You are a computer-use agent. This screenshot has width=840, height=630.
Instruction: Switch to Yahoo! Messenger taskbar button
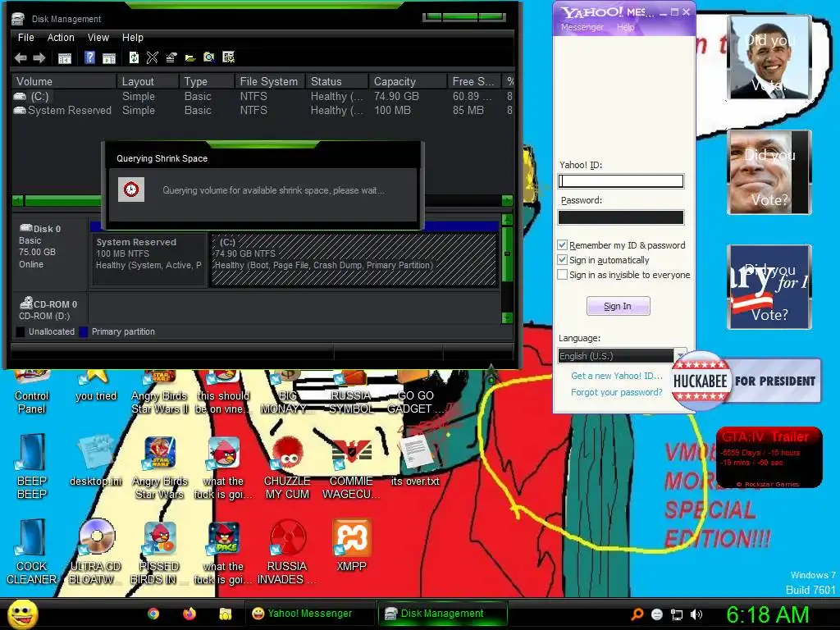click(x=309, y=614)
